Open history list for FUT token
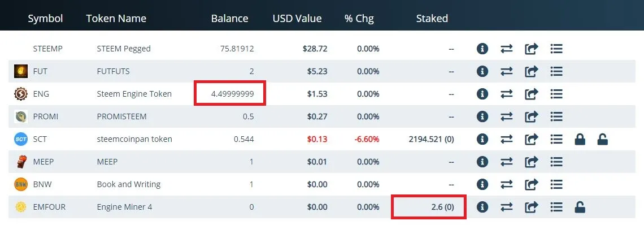This screenshot has height=225, width=644. point(556,71)
